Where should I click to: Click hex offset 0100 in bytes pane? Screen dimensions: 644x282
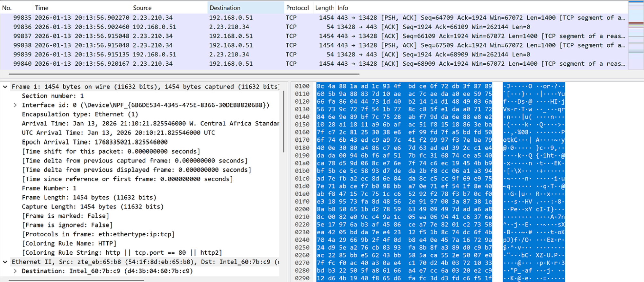302,86
